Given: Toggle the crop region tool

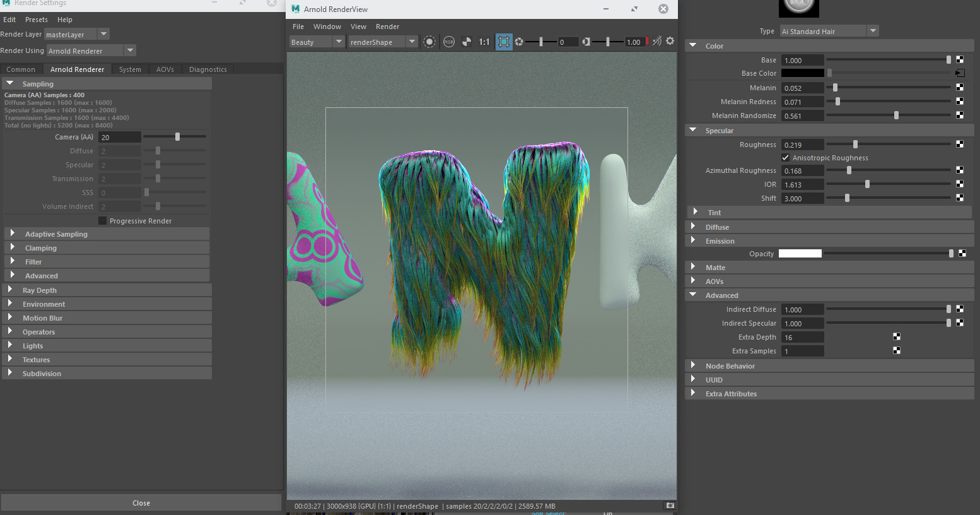Looking at the screenshot, I should pyautogui.click(x=503, y=42).
